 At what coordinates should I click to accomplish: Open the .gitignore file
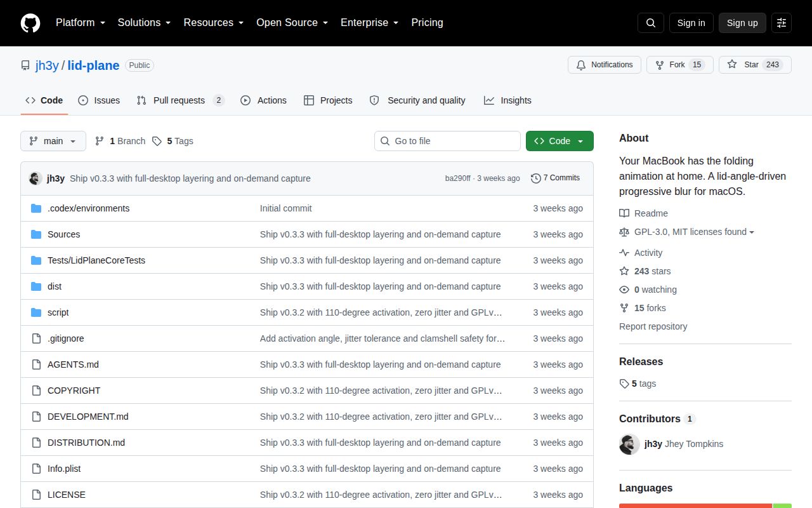coord(65,338)
